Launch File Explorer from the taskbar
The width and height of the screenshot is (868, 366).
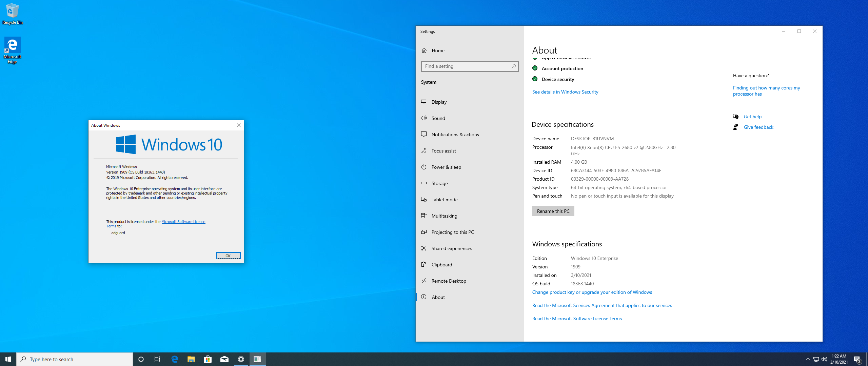[x=191, y=359]
